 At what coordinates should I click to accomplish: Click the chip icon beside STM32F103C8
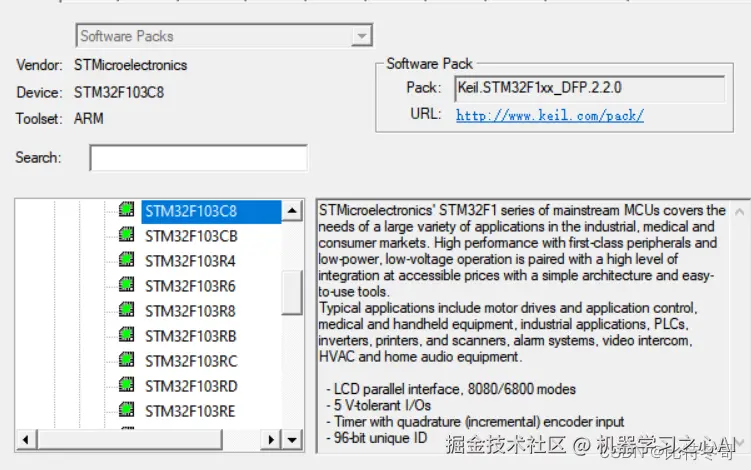[126, 209]
